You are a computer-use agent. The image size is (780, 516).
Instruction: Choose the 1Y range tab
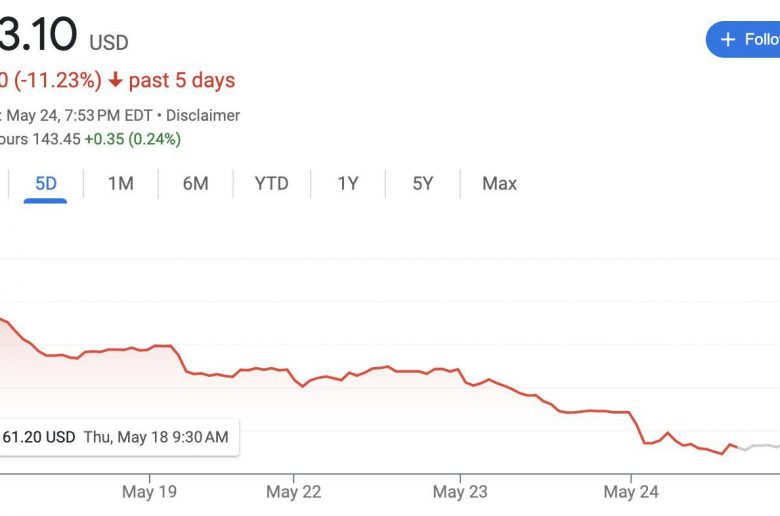click(347, 183)
